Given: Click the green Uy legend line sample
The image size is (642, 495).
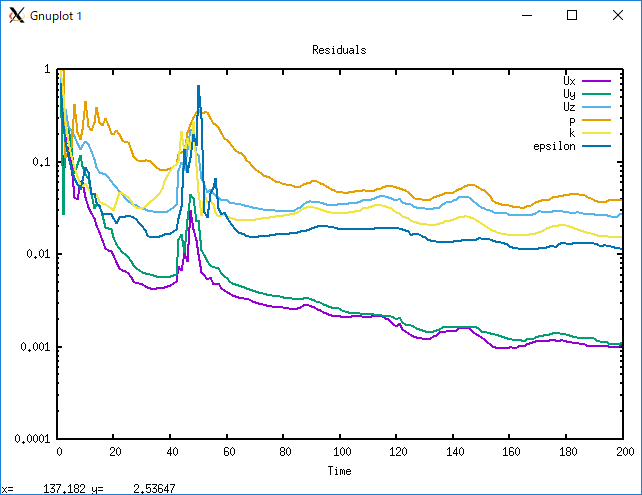Looking at the screenshot, I should coord(596,94).
